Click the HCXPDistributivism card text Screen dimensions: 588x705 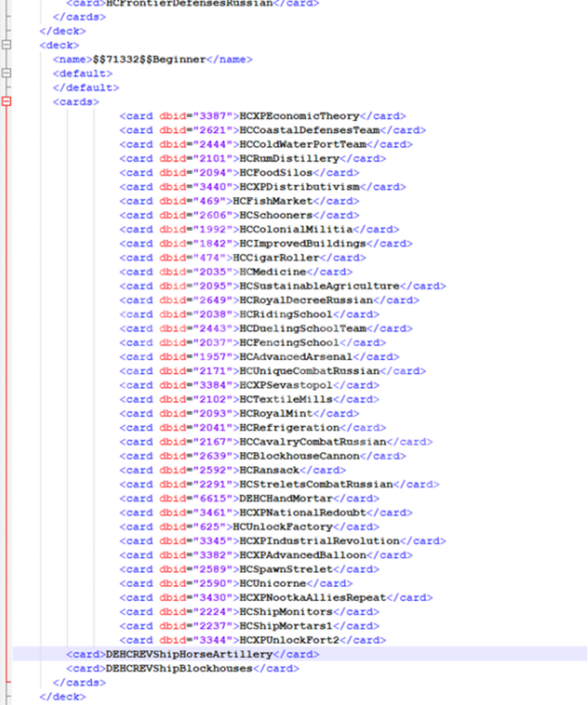299,187
